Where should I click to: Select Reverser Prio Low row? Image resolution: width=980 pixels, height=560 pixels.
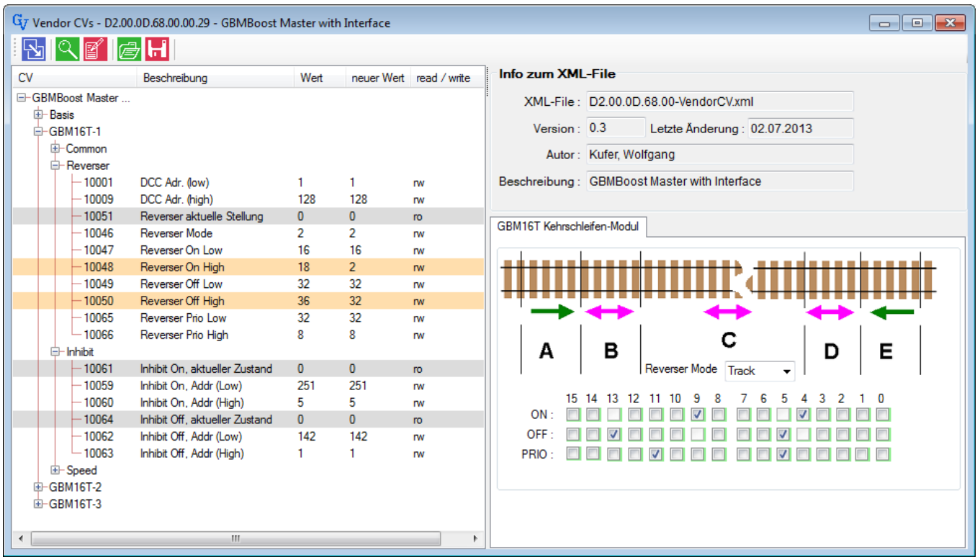point(248,318)
